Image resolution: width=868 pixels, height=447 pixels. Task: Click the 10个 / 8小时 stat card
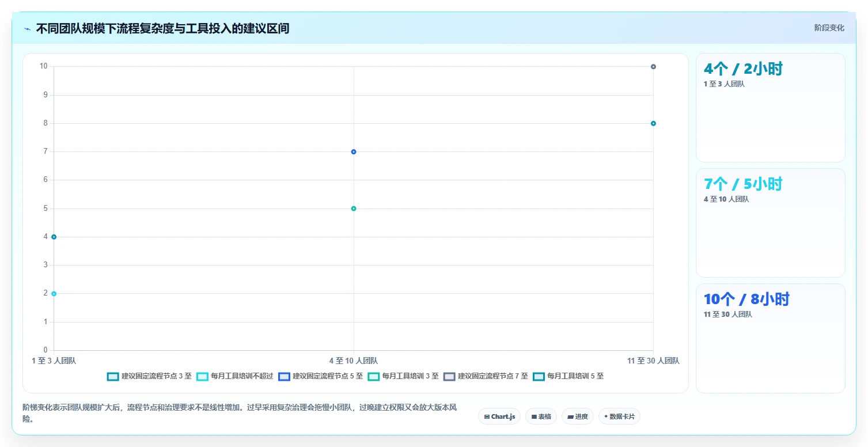(771, 338)
